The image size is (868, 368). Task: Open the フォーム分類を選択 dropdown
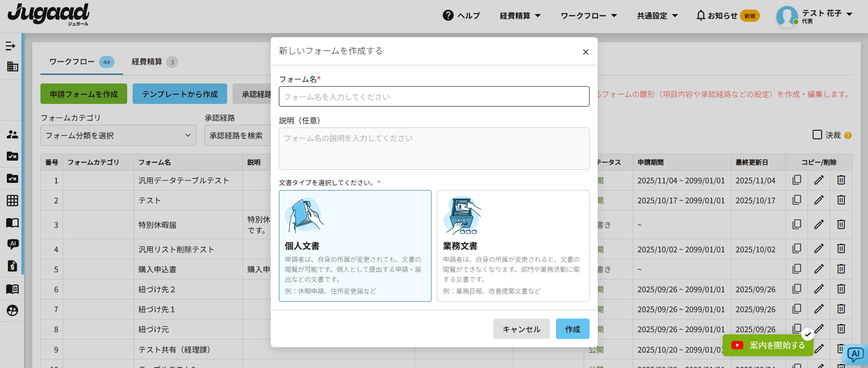tap(118, 136)
